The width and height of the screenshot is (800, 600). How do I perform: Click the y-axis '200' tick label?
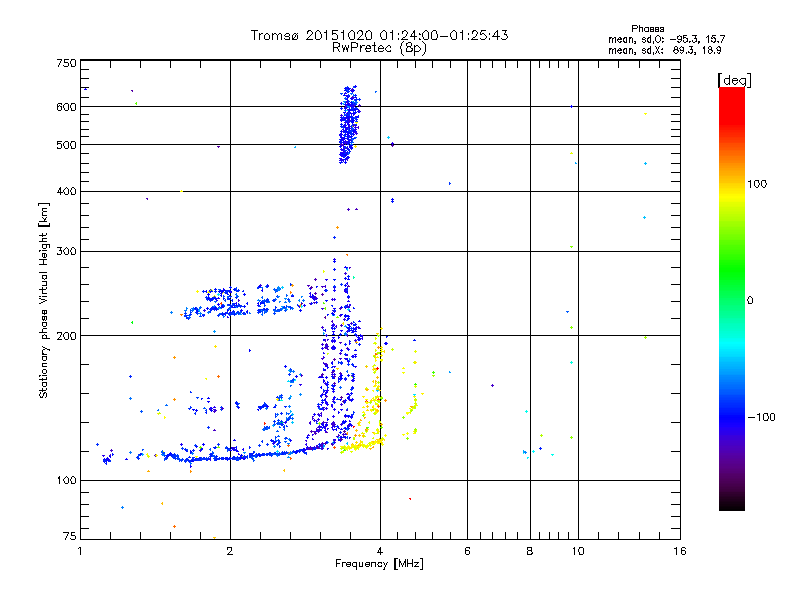(x=66, y=336)
